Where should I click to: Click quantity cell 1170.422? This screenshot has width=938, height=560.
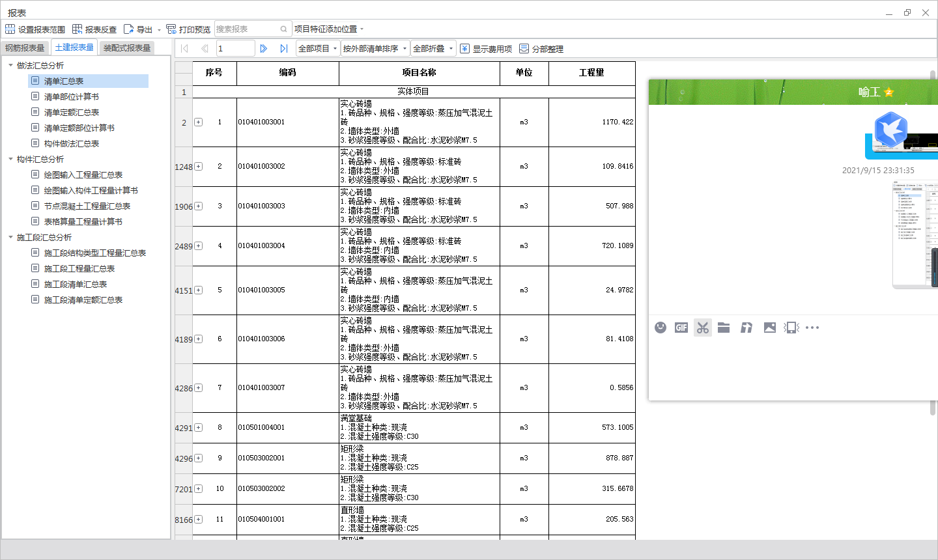point(592,122)
